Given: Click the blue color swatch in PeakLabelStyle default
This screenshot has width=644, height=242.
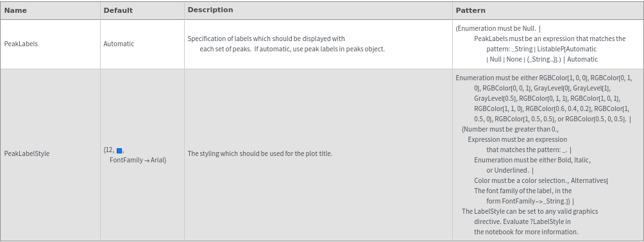Looking at the screenshot, I should (119, 151).
